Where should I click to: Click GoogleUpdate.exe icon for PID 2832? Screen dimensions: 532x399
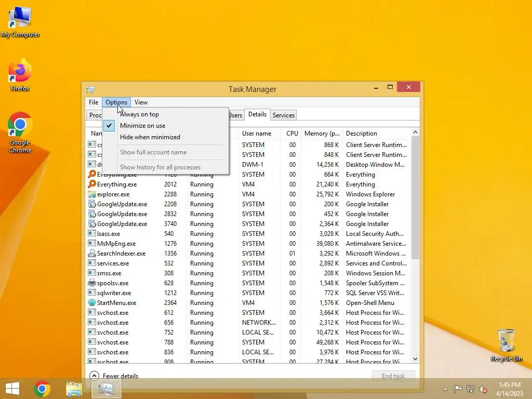tap(91, 214)
